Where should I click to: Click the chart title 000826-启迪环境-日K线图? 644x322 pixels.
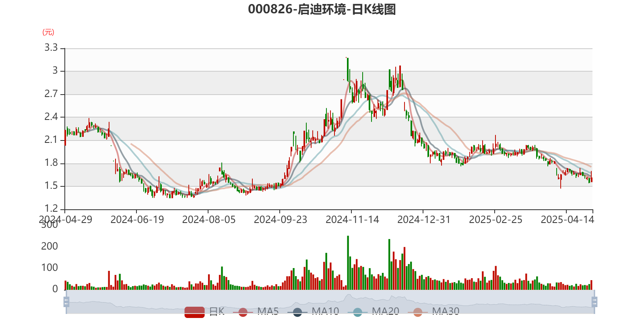322,9
